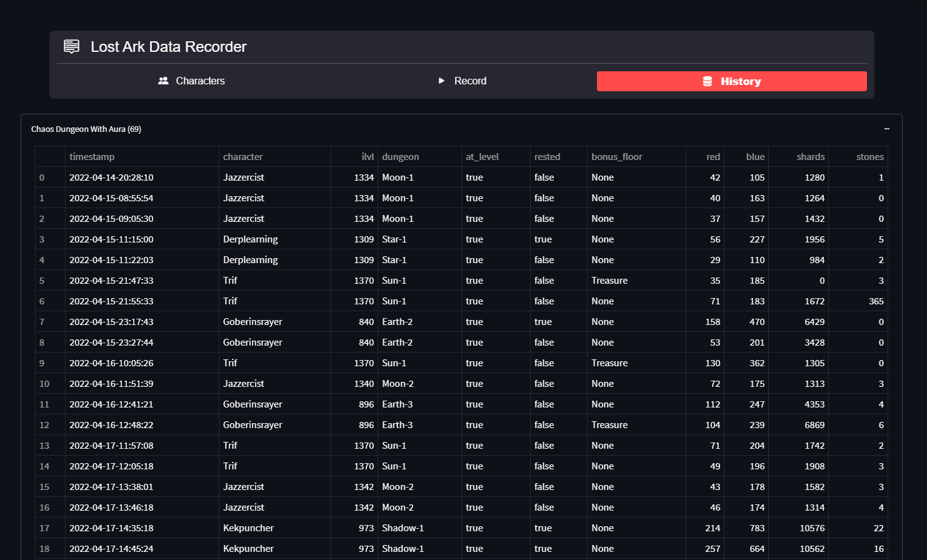
Task: Click the bonus_floor column header
Action: [636, 157]
